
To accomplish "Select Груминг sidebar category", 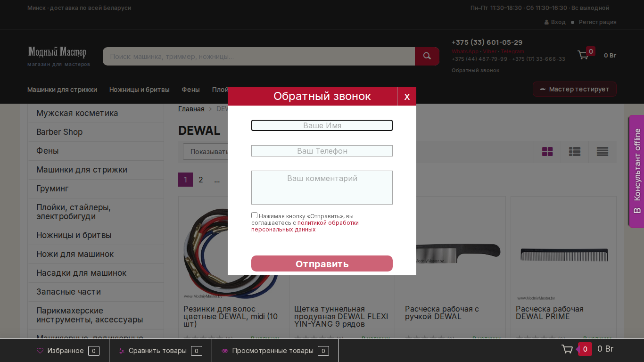I will click(x=96, y=189).
